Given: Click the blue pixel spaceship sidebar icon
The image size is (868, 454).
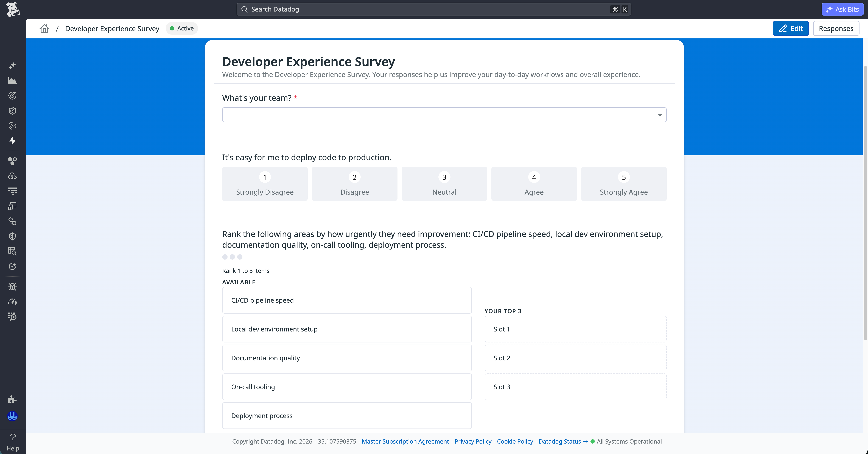Looking at the screenshot, I should click(x=12, y=416).
